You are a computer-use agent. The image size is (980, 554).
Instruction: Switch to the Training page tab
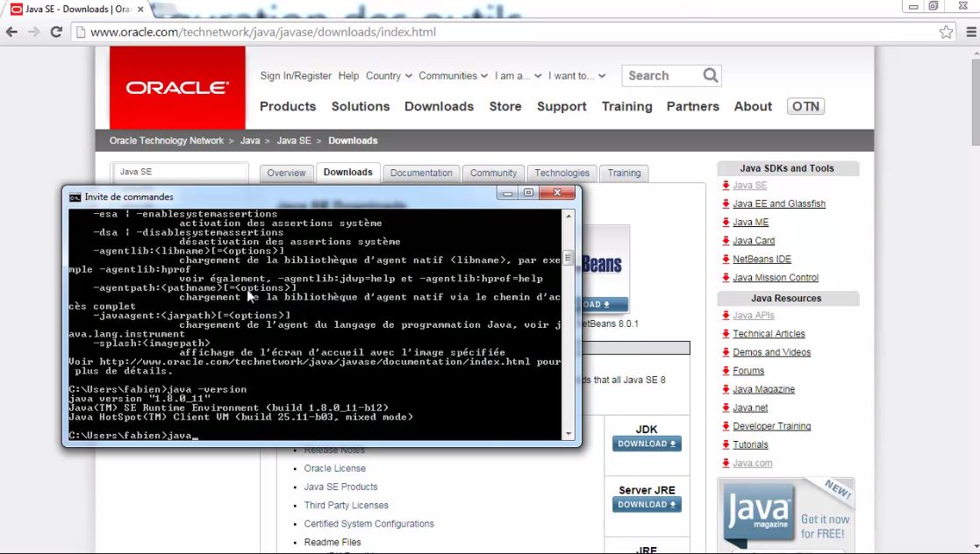point(625,173)
